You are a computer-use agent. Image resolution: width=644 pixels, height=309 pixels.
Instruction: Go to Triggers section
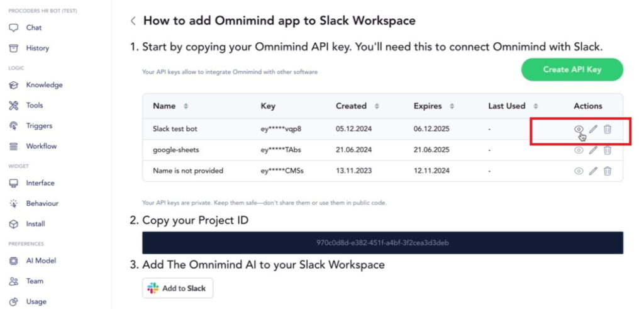(x=39, y=126)
